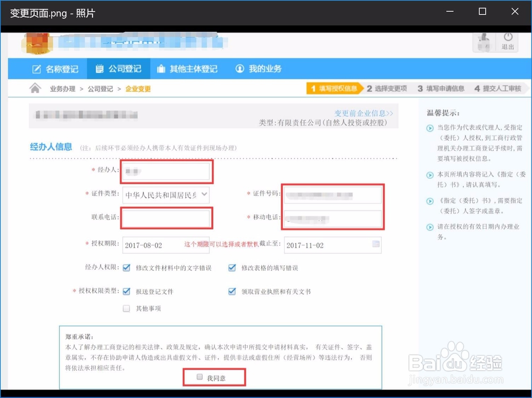The image size is (532, 398).
Task: Check the 我同意 agreement checkbox
Action: [x=199, y=377]
